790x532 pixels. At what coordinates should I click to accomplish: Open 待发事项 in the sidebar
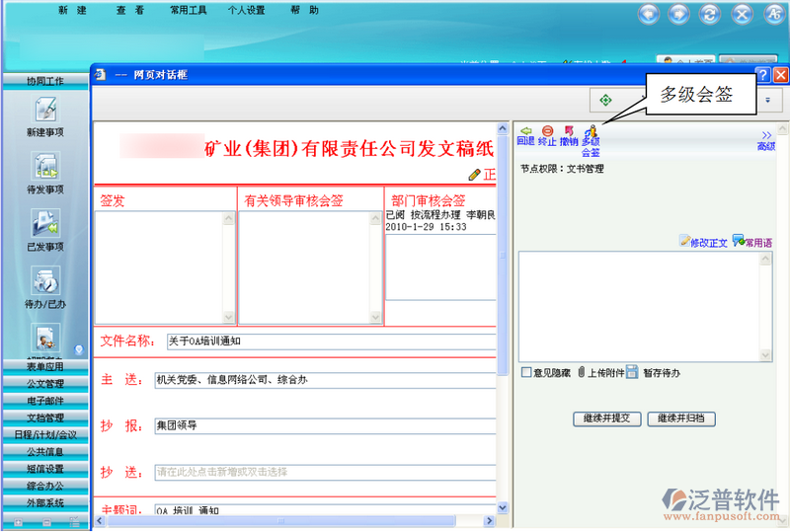(x=45, y=173)
